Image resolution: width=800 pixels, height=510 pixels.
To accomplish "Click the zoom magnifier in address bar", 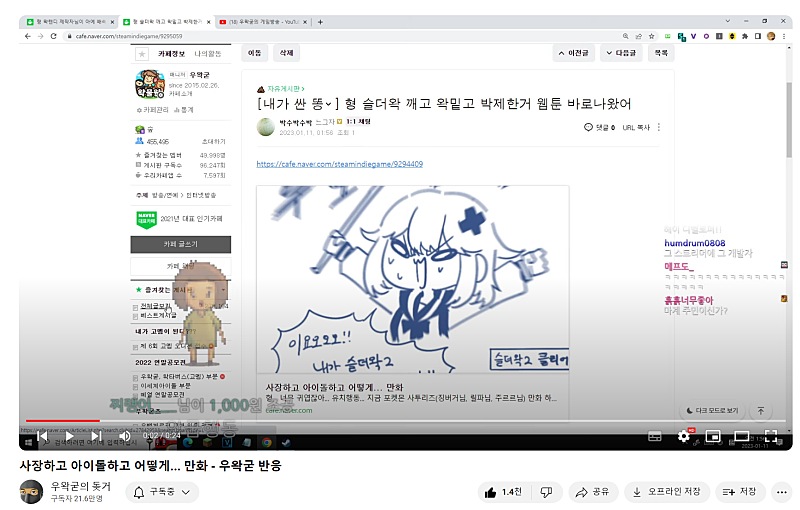I will click(626, 36).
